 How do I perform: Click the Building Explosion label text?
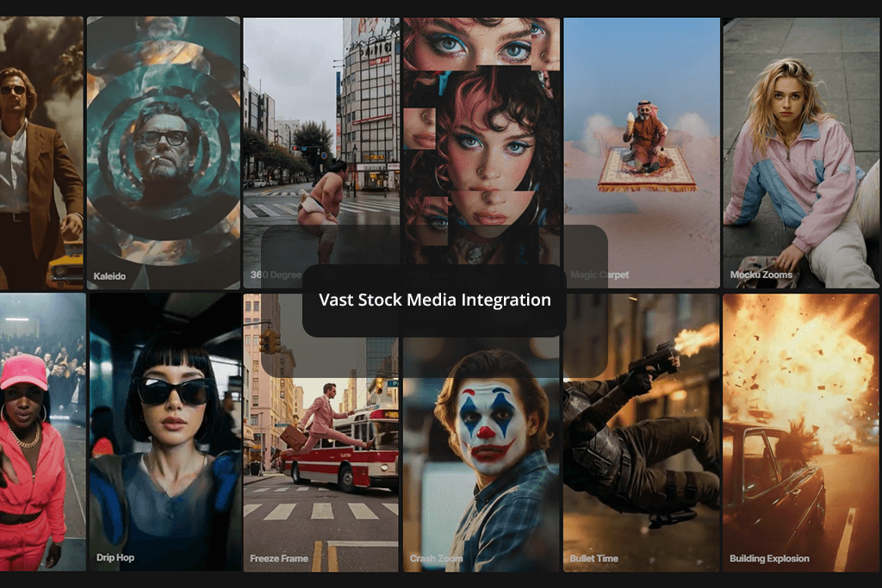tap(769, 558)
